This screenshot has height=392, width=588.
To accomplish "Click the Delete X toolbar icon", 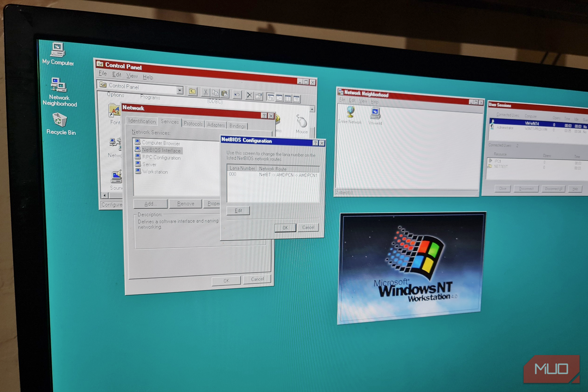I will pyautogui.click(x=249, y=95).
